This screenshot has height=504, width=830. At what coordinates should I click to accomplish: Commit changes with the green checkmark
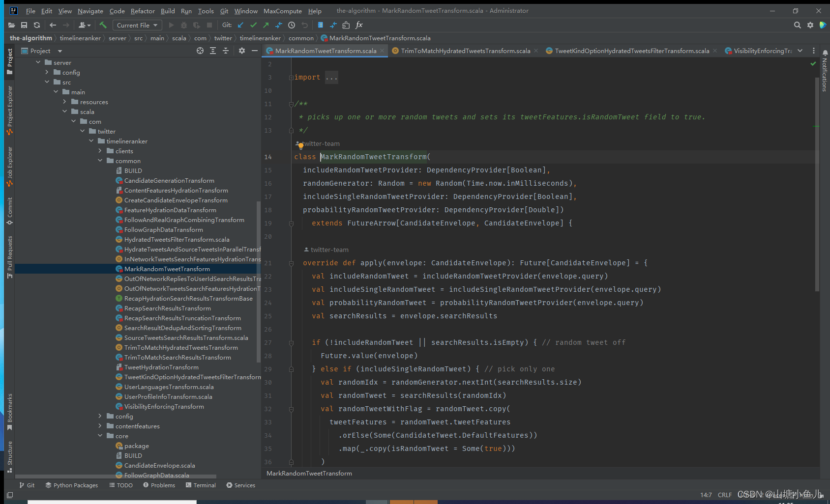click(253, 25)
